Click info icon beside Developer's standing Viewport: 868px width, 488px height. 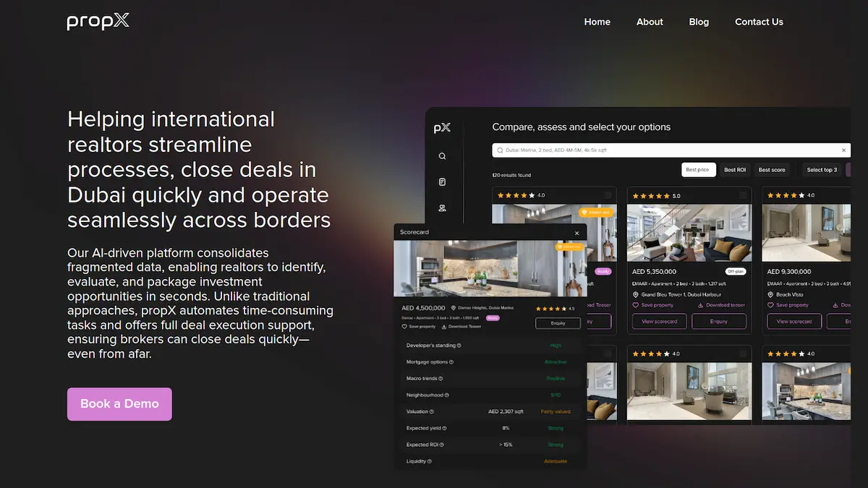[459, 346]
